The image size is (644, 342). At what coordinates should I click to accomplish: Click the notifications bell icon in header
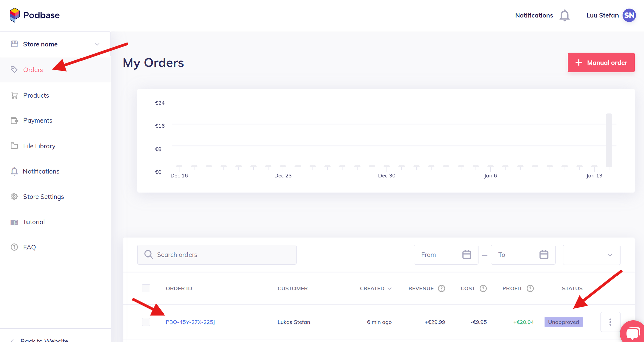coord(565,16)
